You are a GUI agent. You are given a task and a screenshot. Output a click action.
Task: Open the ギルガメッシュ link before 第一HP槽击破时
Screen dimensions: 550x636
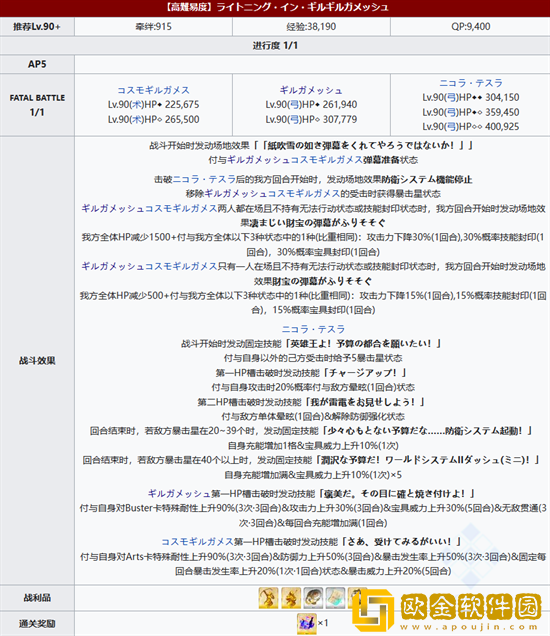coord(179,494)
